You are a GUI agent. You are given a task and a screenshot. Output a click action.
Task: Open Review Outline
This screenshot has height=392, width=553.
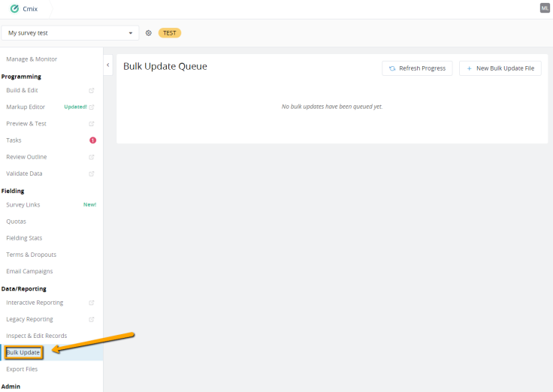click(x=26, y=157)
